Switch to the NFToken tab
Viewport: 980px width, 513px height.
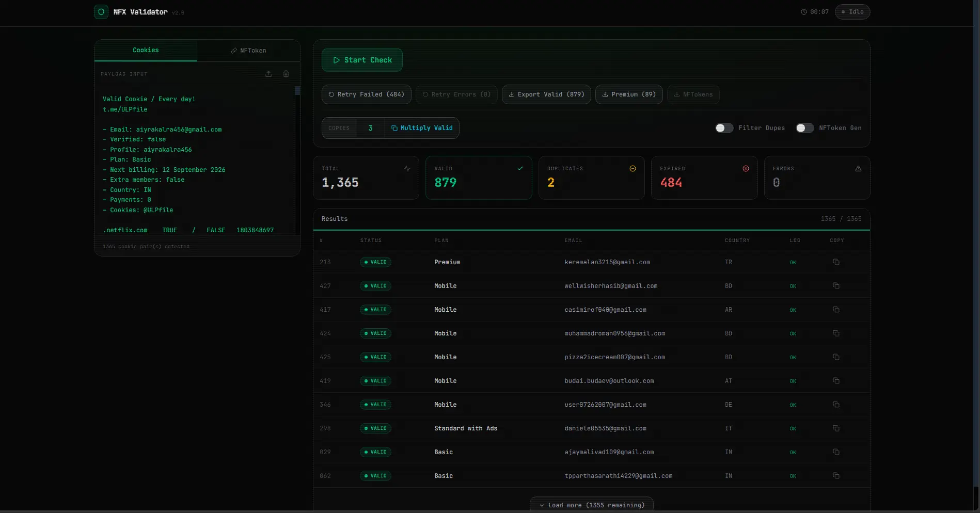point(248,51)
